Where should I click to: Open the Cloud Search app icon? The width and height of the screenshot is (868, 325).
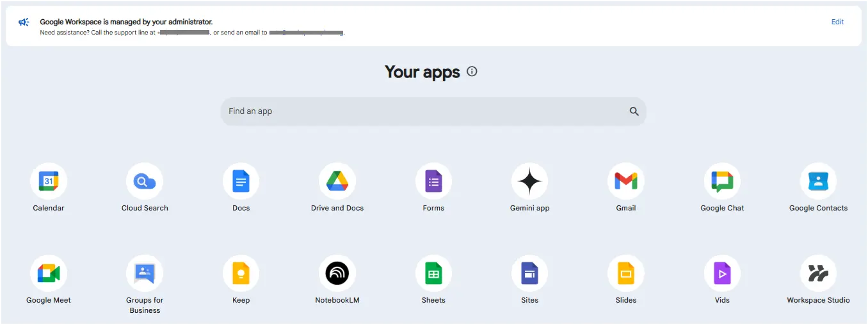145,181
